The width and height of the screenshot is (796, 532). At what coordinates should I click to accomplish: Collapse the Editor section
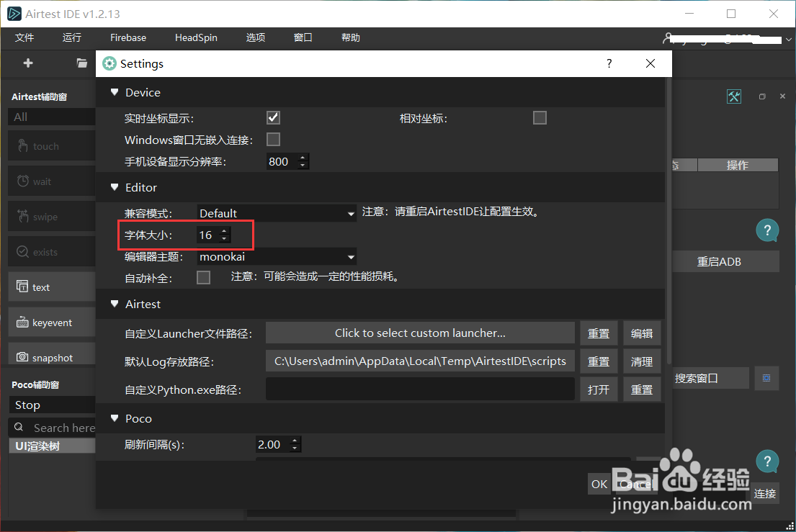(115, 187)
